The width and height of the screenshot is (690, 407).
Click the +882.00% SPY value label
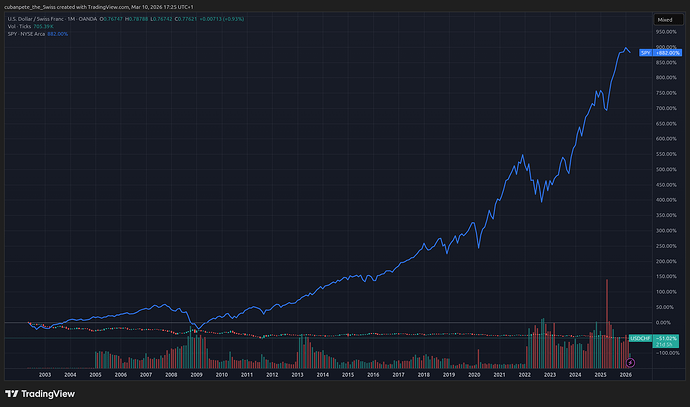pyautogui.click(x=666, y=52)
